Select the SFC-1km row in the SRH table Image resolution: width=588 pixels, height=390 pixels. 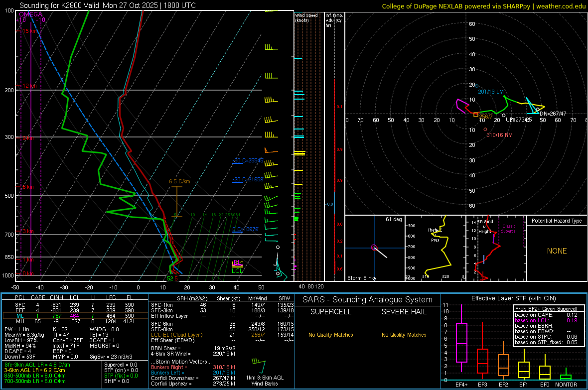[x=222, y=305]
